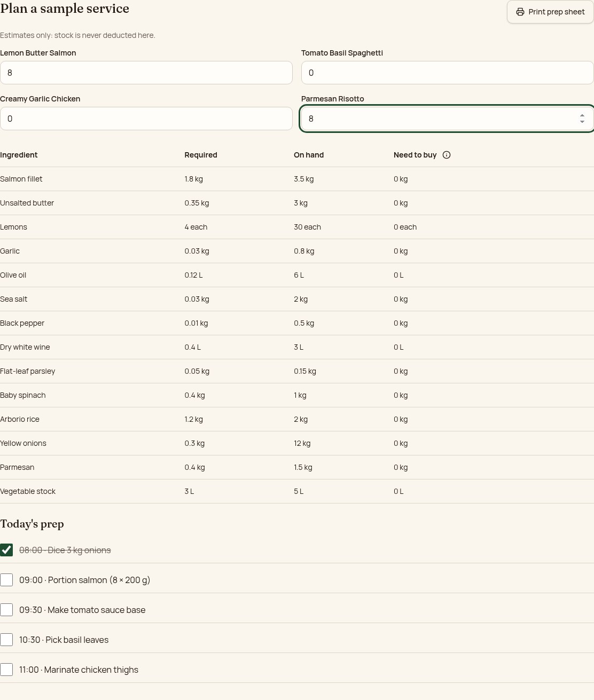This screenshot has height=700, width=594.
Task: Click the Print prep sheet button
Action: click(x=550, y=12)
